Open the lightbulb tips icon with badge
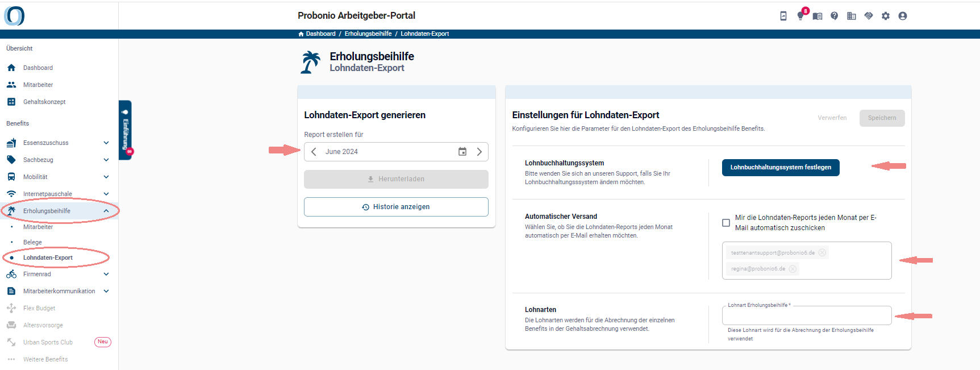The height and width of the screenshot is (370, 980). pyautogui.click(x=800, y=16)
